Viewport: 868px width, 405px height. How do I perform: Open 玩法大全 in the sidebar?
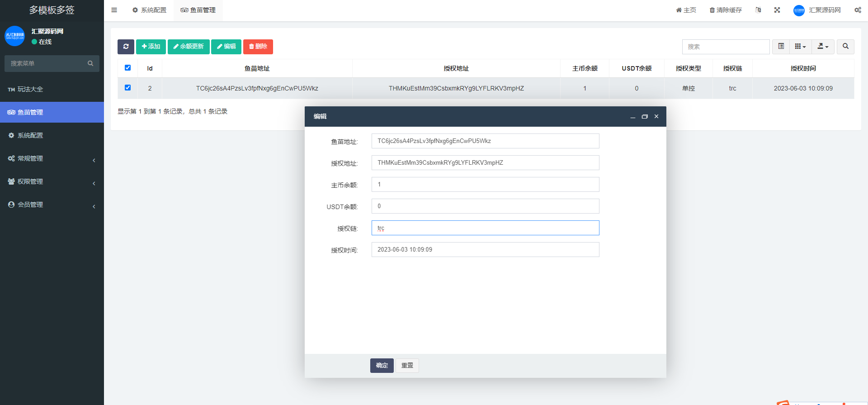(x=52, y=89)
